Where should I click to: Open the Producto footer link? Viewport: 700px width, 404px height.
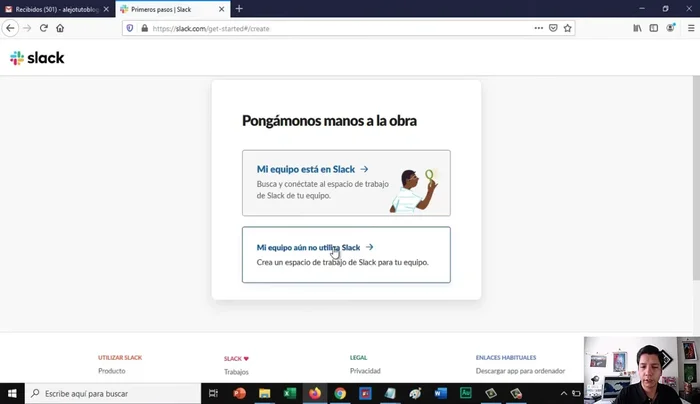point(112,371)
